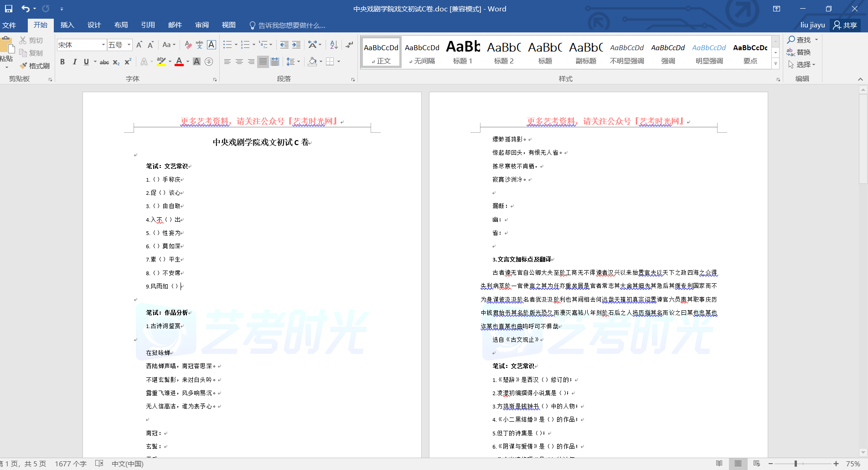This screenshot has width=868, height=470.
Task: Open the font size dropdown (五号)
Action: click(x=129, y=45)
